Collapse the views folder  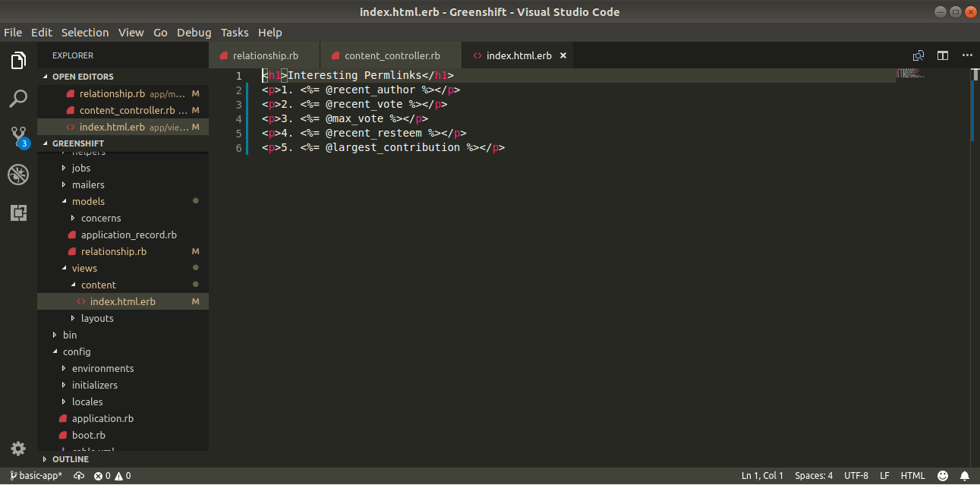[x=123, y=268]
